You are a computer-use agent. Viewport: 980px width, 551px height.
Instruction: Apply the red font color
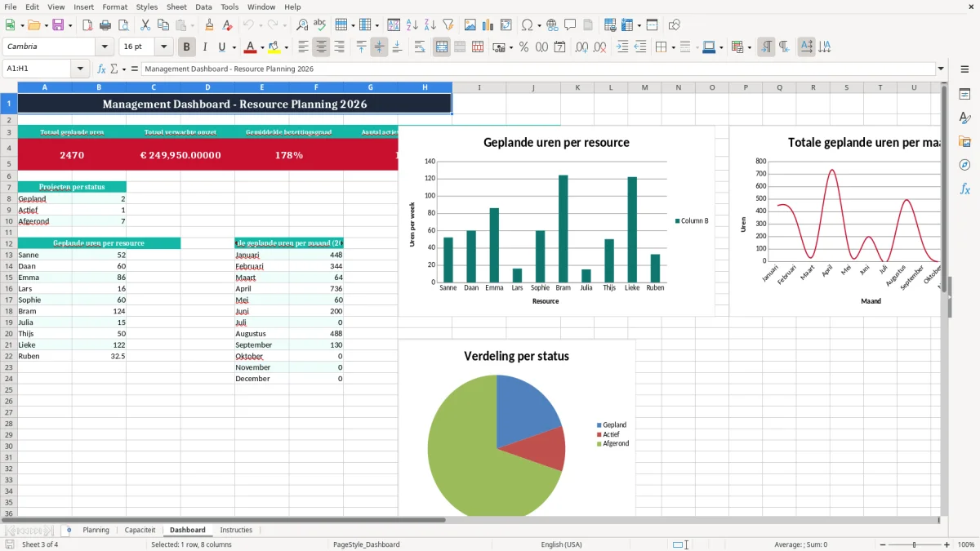(x=251, y=47)
